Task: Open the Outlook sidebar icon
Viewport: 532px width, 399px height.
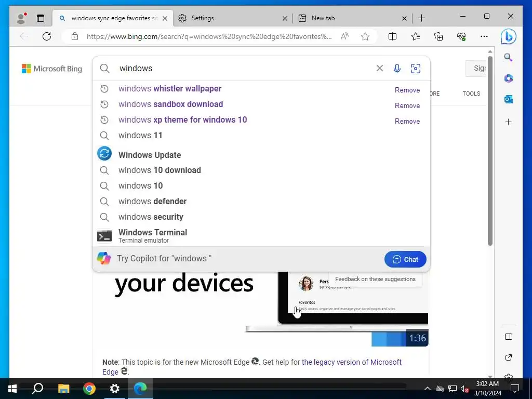Action: (x=508, y=99)
